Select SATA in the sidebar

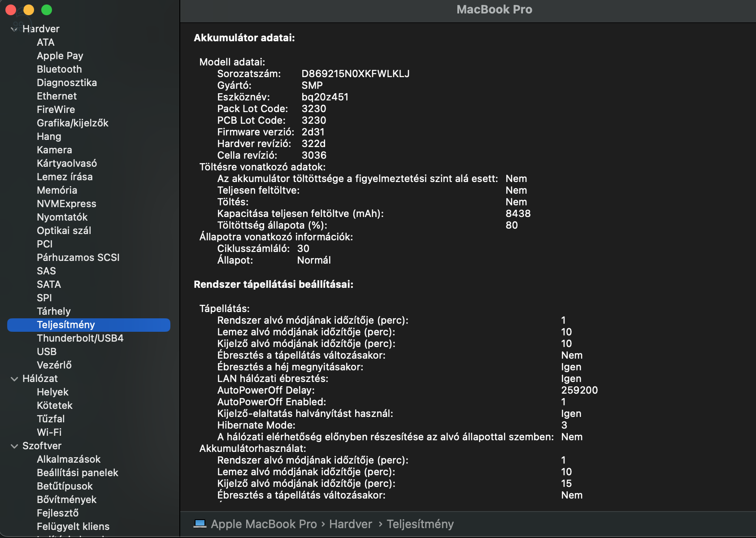(x=49, y=284)
